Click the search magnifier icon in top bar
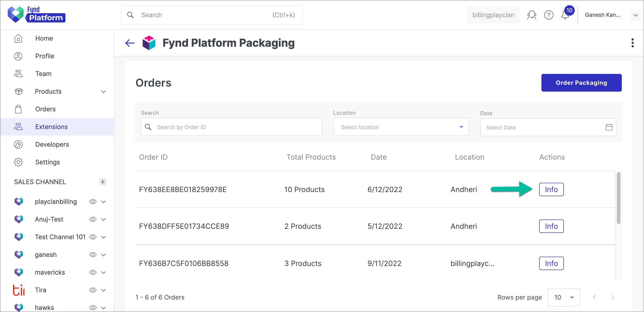The image size is (644, 312). pos(130,15)
